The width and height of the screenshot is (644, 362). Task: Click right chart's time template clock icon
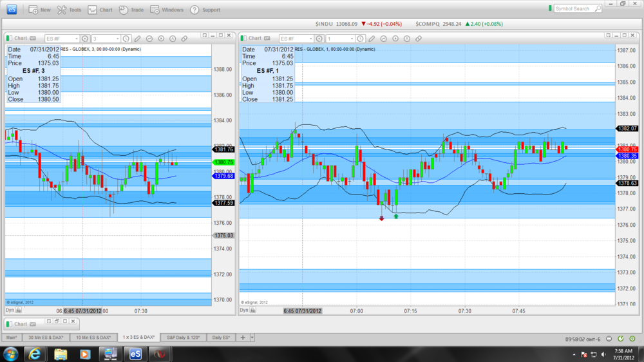[360, 39]
